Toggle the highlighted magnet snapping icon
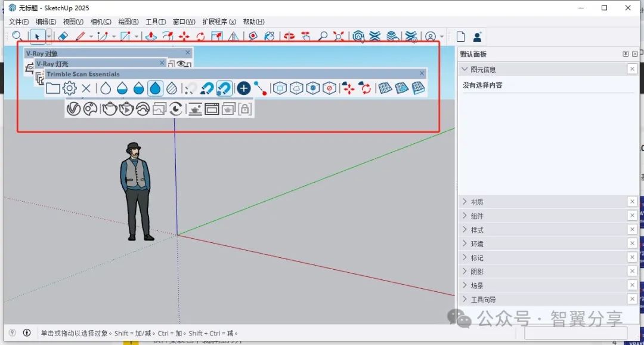Screen dimensions: 644x345 224,88
